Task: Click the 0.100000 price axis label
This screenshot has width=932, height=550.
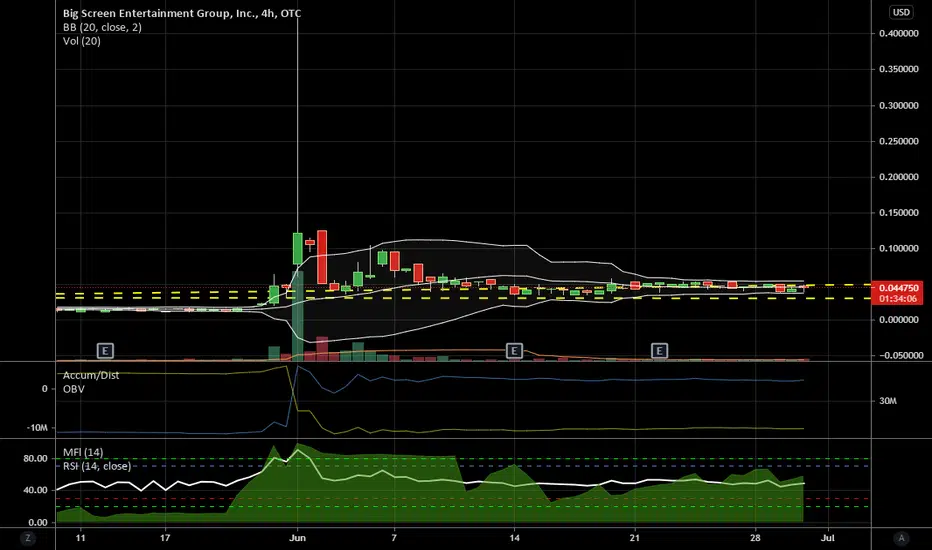Action: point(899,249)
